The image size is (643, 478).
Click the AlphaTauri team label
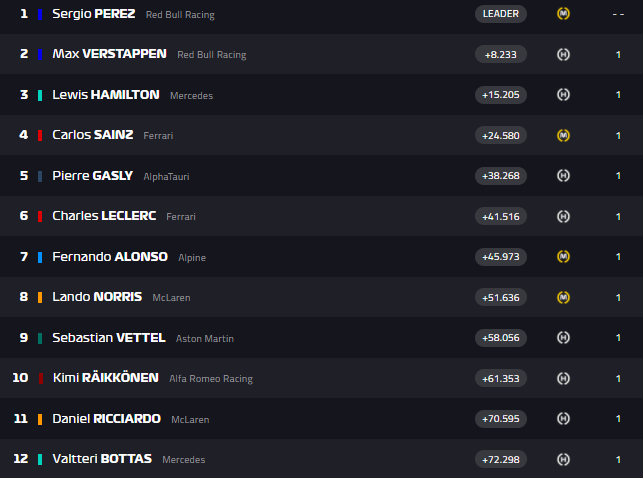pos(166,176)
